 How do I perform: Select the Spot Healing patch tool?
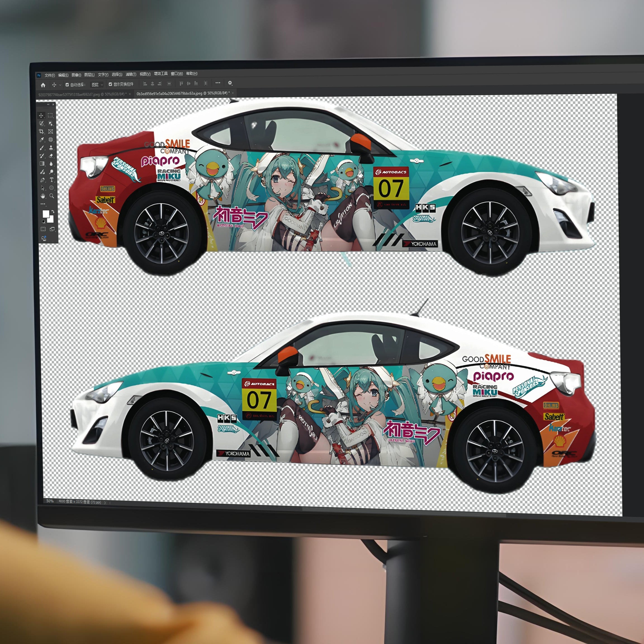pyautogui.click(x=51, y=140)
